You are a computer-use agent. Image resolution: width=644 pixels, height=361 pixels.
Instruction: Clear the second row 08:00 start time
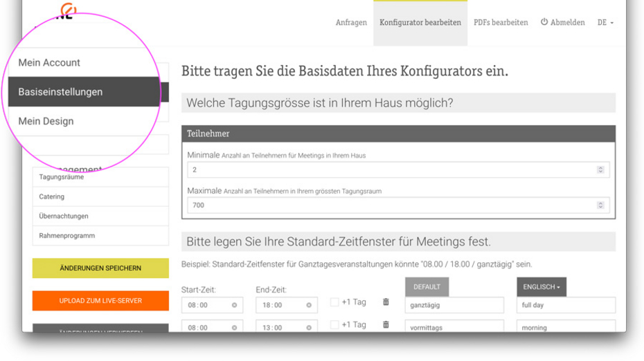[x=234, y=328]
